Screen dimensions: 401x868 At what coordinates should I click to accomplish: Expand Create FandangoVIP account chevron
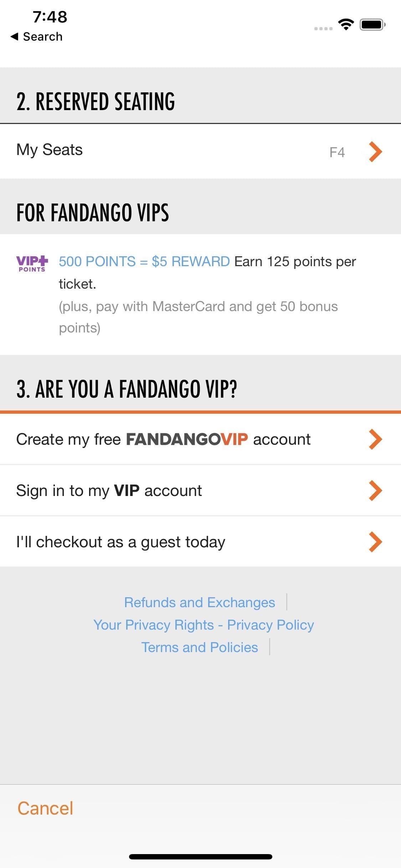tap(375, 439)
